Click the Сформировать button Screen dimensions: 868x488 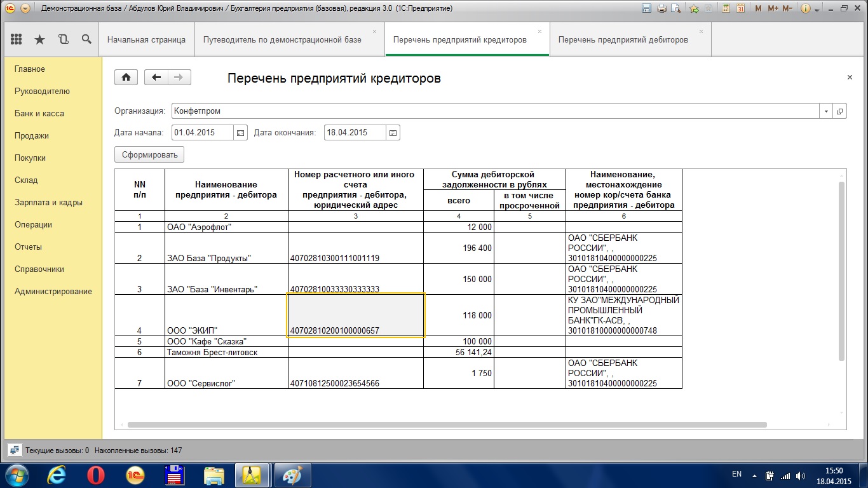[x=149, y=154]
